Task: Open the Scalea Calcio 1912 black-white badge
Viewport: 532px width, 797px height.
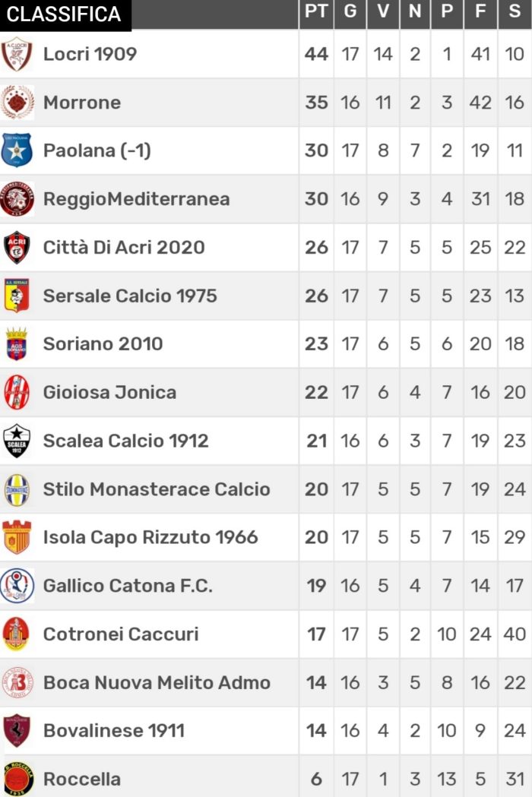Action: [17, 441]
